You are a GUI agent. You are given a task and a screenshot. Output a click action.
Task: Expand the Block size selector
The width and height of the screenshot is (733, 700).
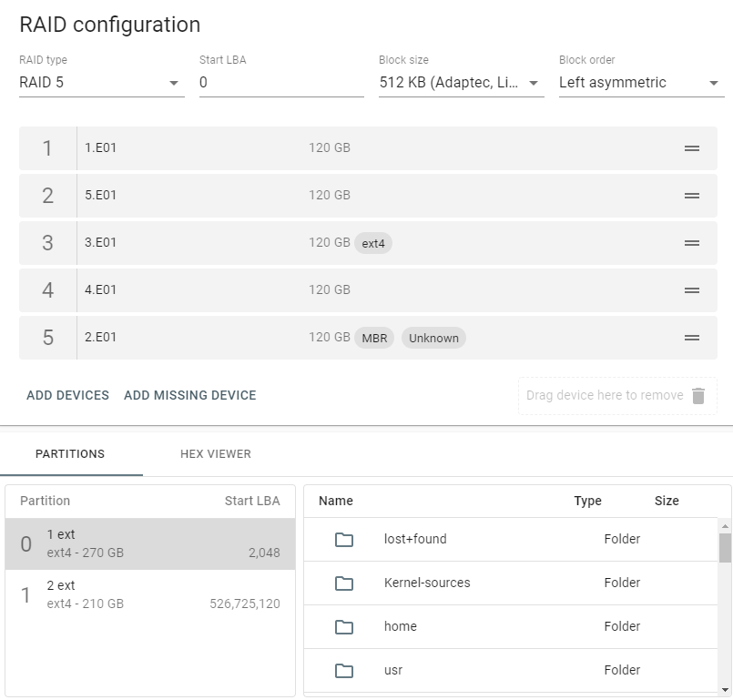533,82
